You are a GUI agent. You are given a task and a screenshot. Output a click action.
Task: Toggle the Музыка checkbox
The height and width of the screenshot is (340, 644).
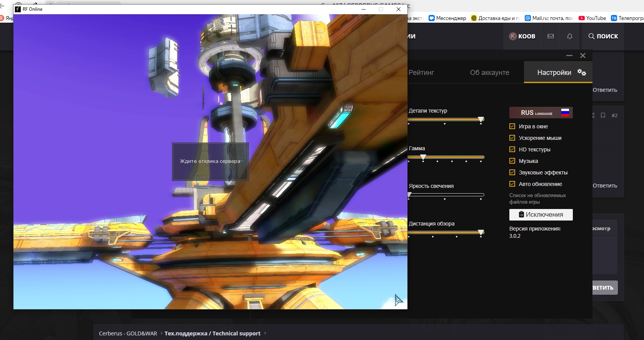512,161
